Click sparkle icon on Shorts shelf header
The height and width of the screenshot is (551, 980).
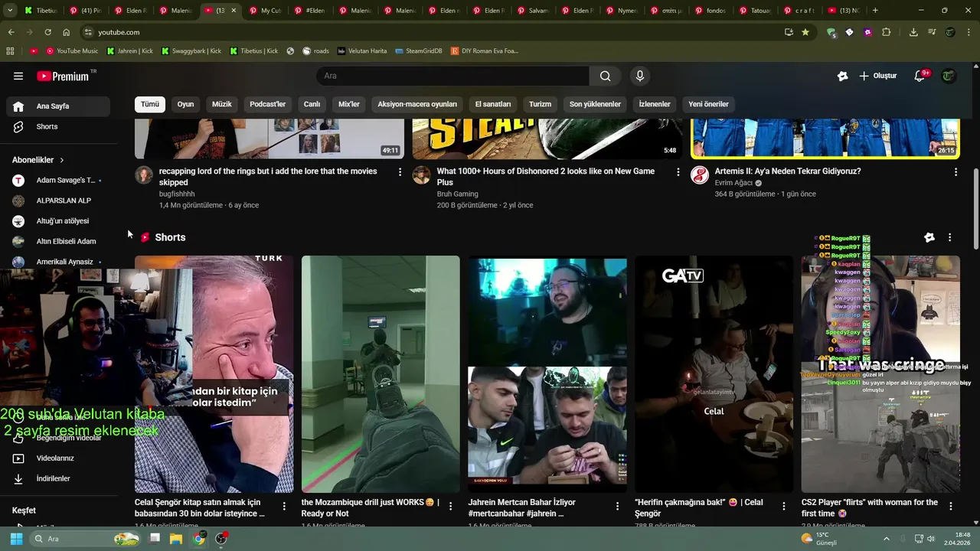point(929,237)
